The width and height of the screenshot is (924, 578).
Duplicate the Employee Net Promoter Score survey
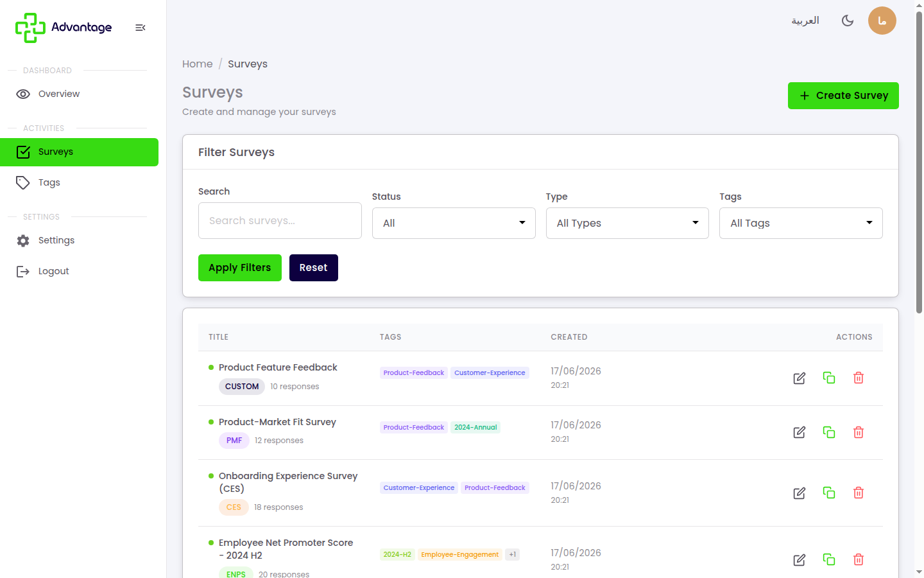829,559
